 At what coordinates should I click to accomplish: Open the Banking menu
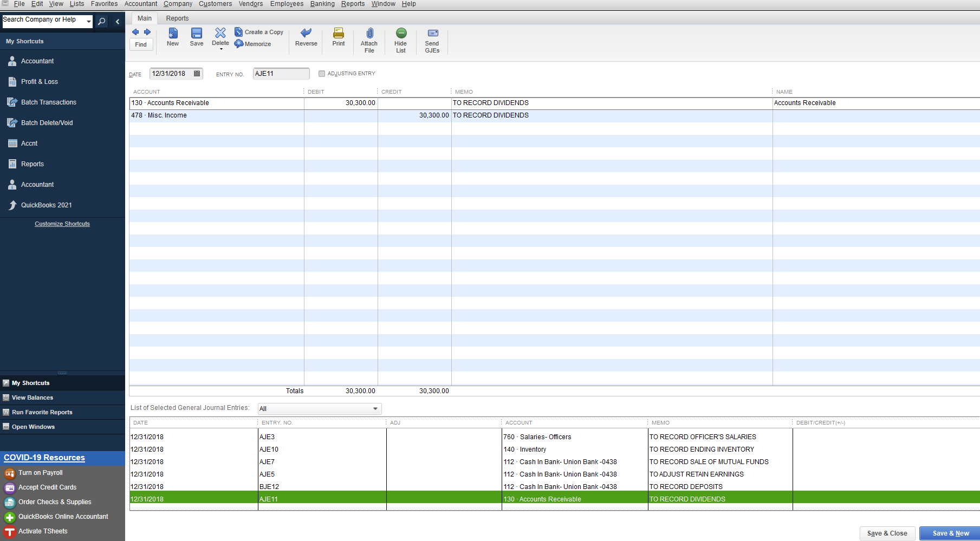(322, 4)
